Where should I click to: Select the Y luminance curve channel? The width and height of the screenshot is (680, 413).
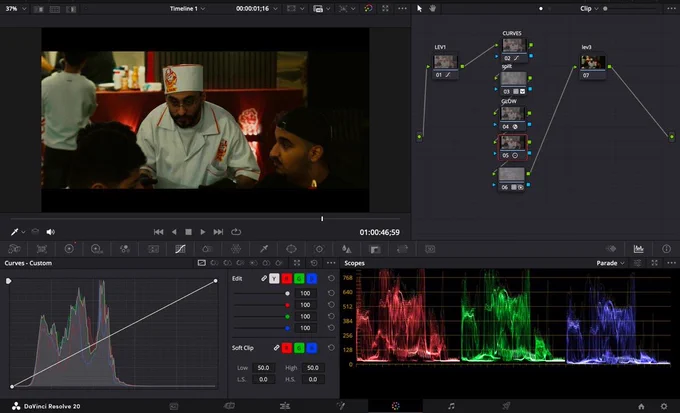(x=274, y=279)
